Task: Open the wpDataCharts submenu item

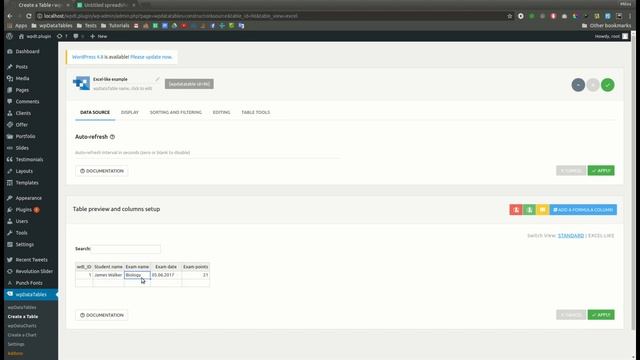Action: click(x=22, y=326)
